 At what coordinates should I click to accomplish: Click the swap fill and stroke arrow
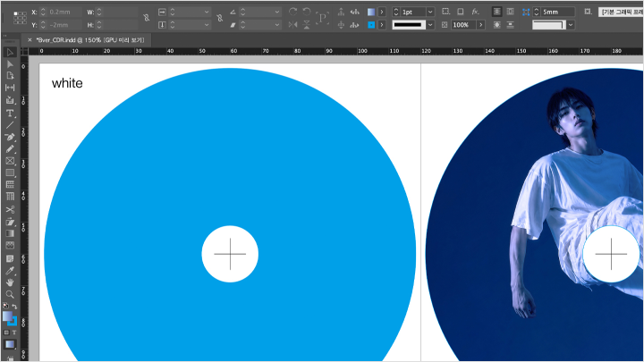tap(14, 307)
